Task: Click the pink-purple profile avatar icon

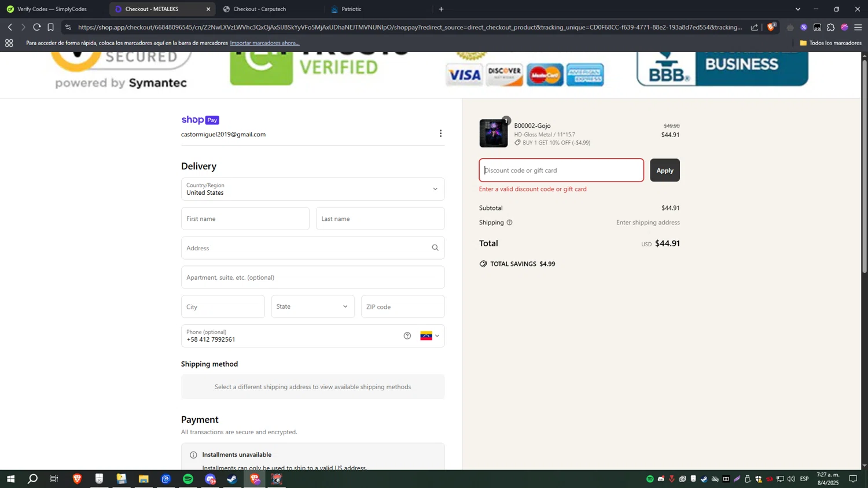Action: [844, 27]
